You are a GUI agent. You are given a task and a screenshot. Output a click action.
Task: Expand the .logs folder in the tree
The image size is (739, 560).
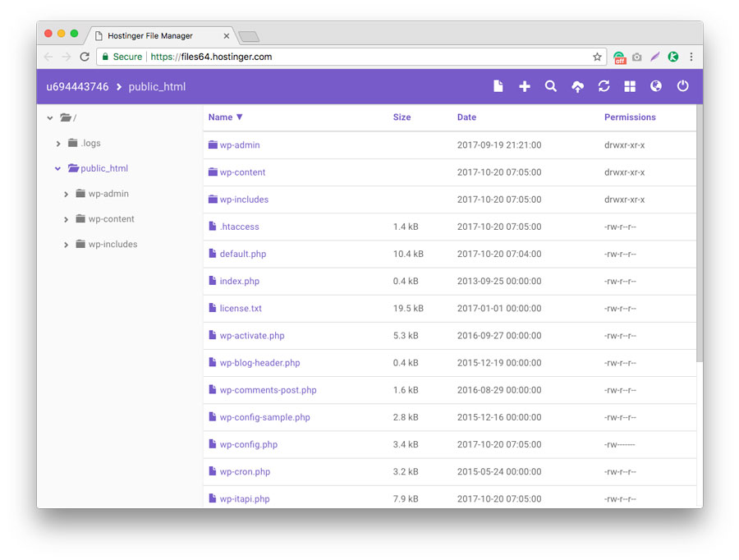(58, 144)
